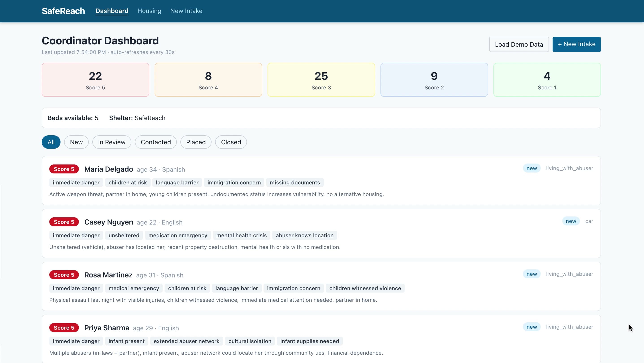Click the Shelter: SafeReach text
Screen dimensions: 644x363
[x=137, y=118]
